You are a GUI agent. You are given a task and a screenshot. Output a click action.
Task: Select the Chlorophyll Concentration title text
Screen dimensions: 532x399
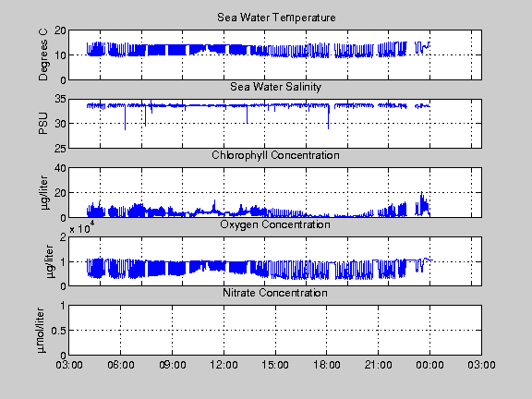point(275,155)
